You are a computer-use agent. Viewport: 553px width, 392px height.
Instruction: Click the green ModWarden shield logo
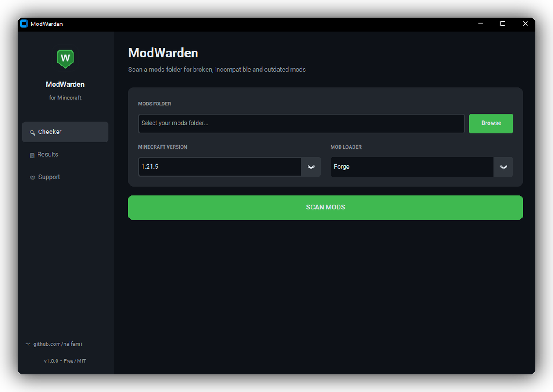[x=65, y=59]
